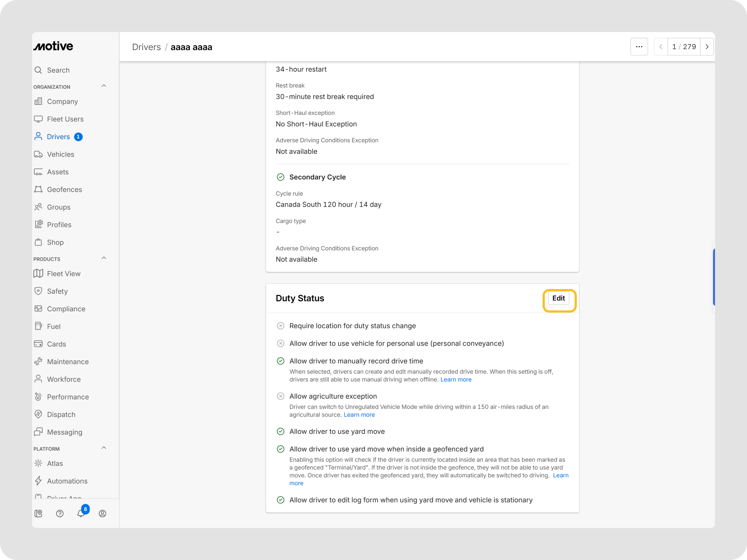
Task: Click the 'Duty Status' heading
Action: [x=300, y=298]
